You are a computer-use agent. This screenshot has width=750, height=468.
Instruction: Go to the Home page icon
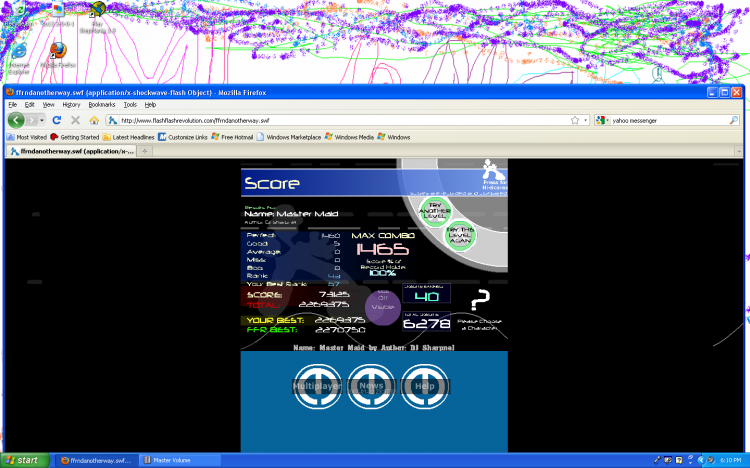click(x=95, y=120)
